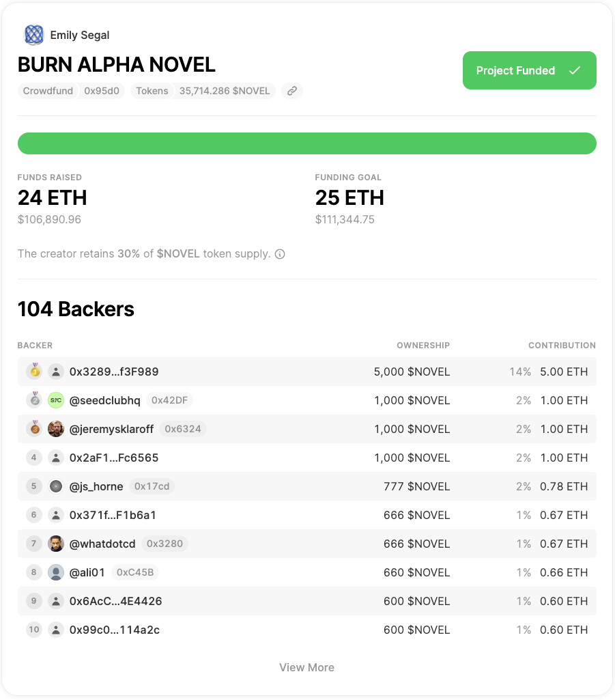The width and height of the screenshot is (615, 700).
Task: Open backer 0x99c0...114a2c row
Action: coord(307,630)
